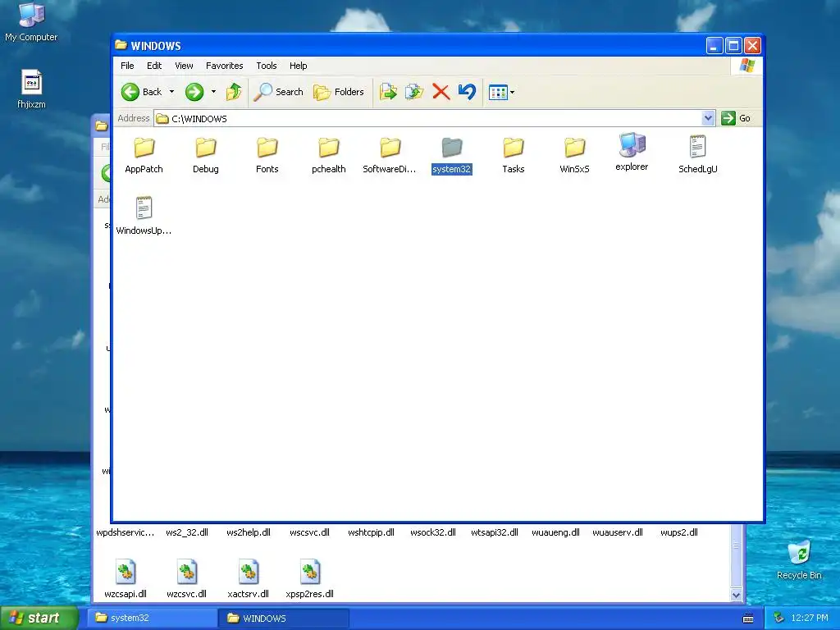
Task: Click wsock32.dll label in system32 window
Action: pos(433,532)
